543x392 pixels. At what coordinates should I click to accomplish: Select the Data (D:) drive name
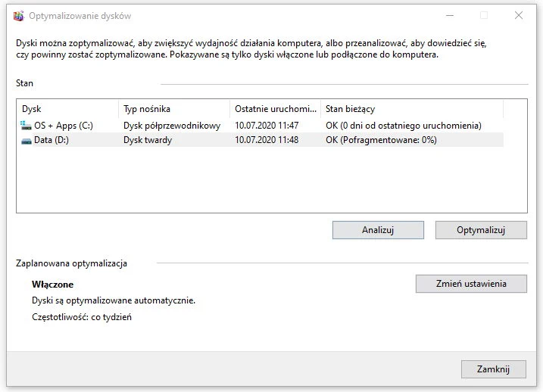click(51, 140)
